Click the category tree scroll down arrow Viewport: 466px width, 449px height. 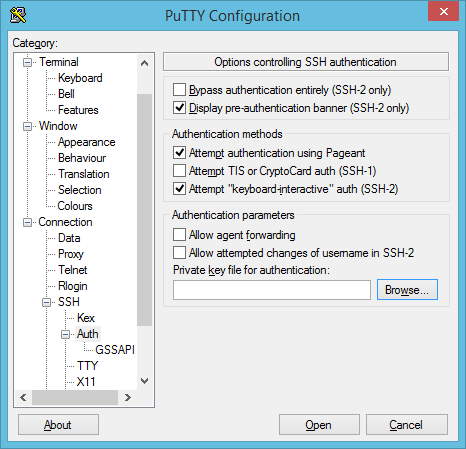click(144, 380)
